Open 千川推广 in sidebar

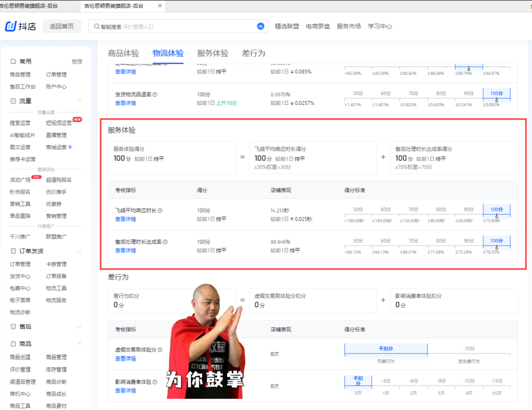[x=20, y=237]
